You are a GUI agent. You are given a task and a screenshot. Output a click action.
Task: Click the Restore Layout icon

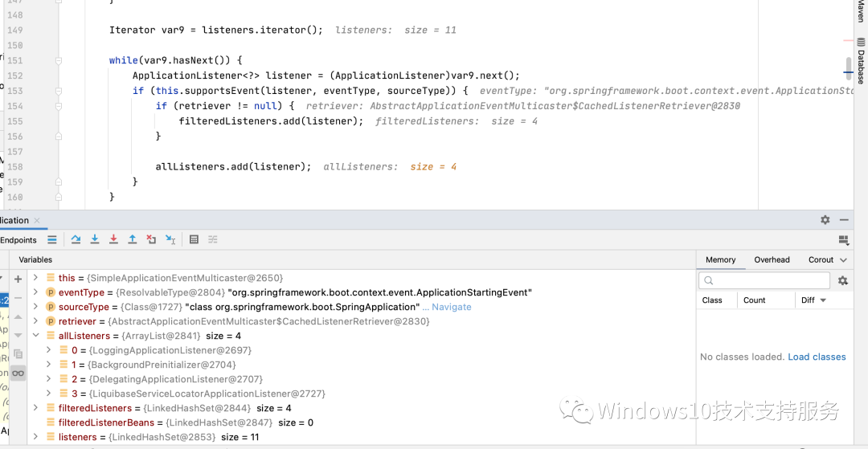point(844,239)
